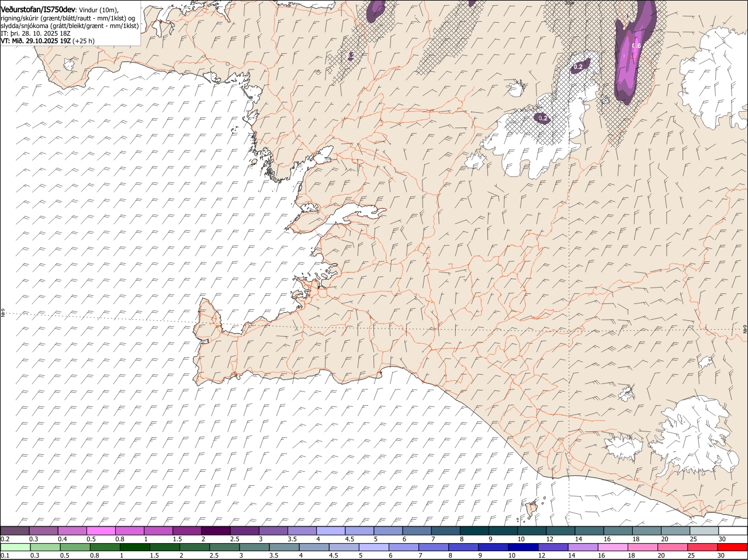Click the '25' label under the rain legend
This screenshot has width=748, height=560.
tap(691, 556)
